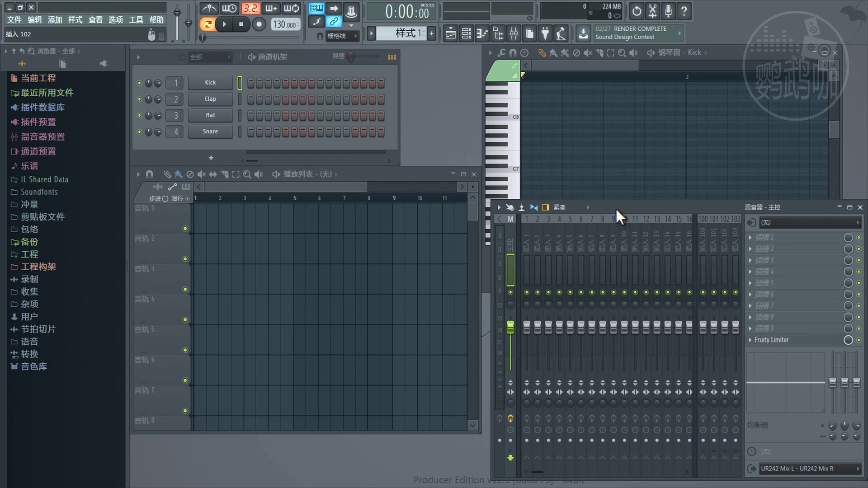Toggle mute on Clap channel
Screen dimensions: 868x488
click(x=139, y=99)
